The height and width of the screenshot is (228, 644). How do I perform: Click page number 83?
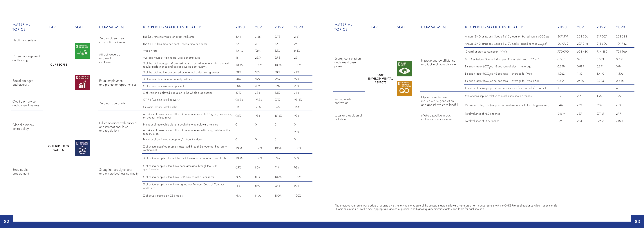pos(638,222)
